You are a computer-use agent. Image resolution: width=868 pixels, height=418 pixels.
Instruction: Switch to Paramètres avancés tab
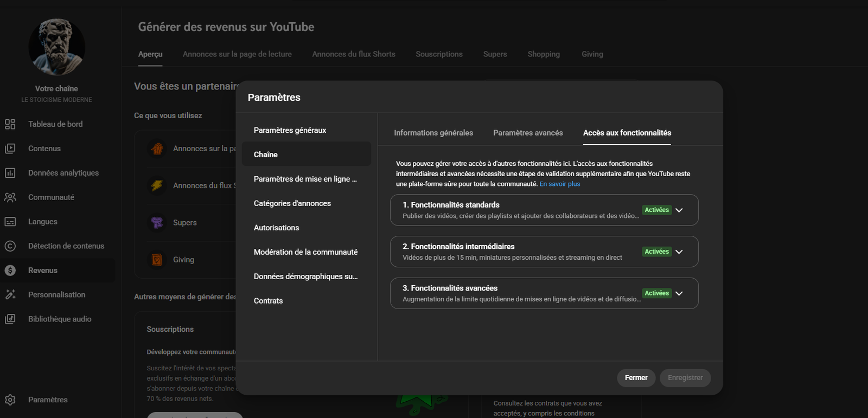[528, 133]
